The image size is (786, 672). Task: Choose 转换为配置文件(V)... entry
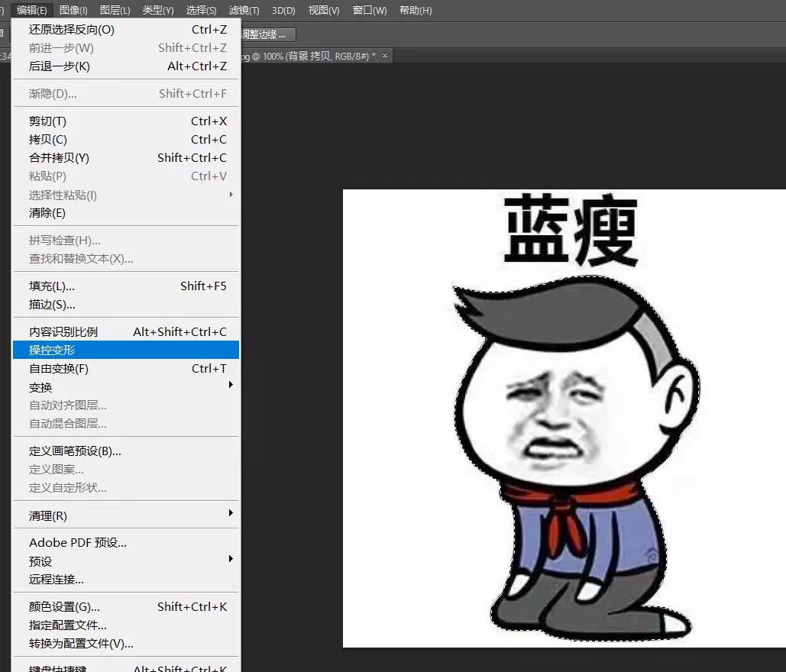126,644
